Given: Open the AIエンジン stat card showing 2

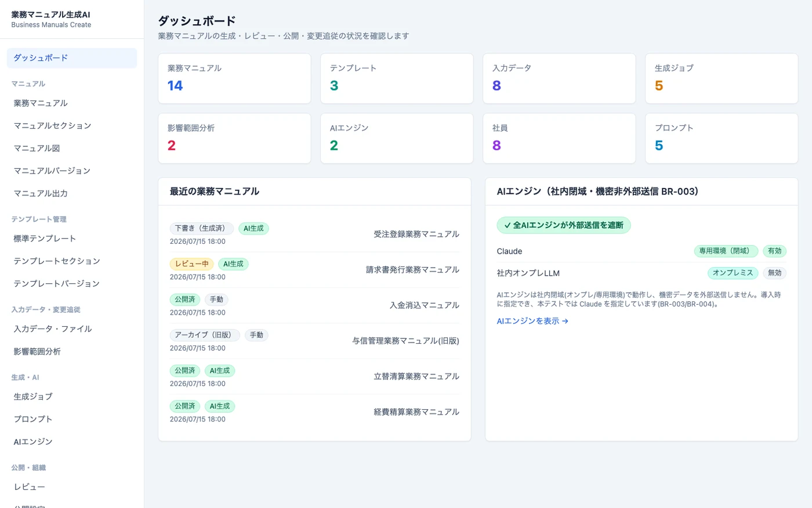Looking at the screenshot, I should pyautogui.click(x=397, y=139).
